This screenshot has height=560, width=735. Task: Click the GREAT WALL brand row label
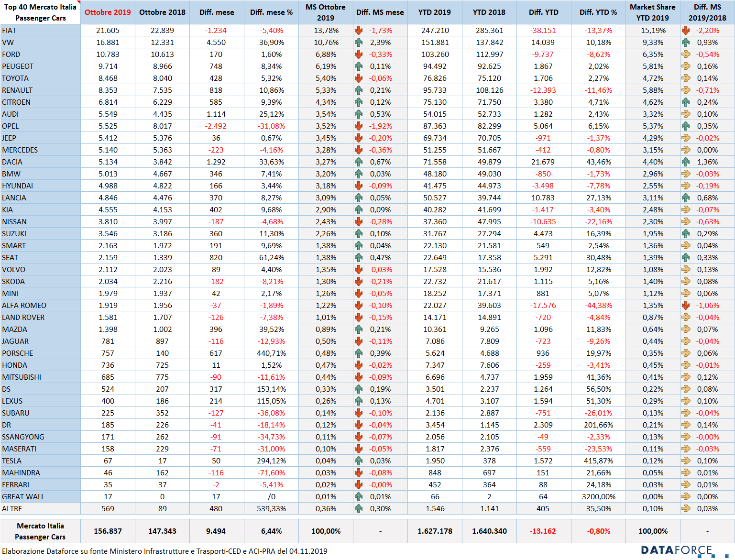point(23,496)
